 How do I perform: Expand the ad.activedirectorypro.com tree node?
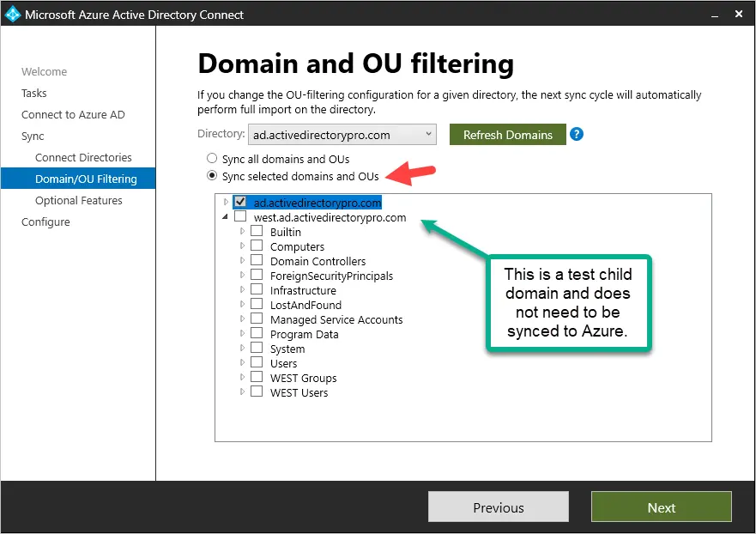226,202
